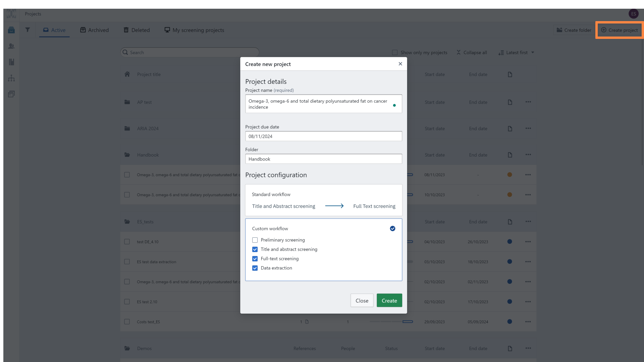Click document icon in header row
Screen dimensions: 644x362
510,74
